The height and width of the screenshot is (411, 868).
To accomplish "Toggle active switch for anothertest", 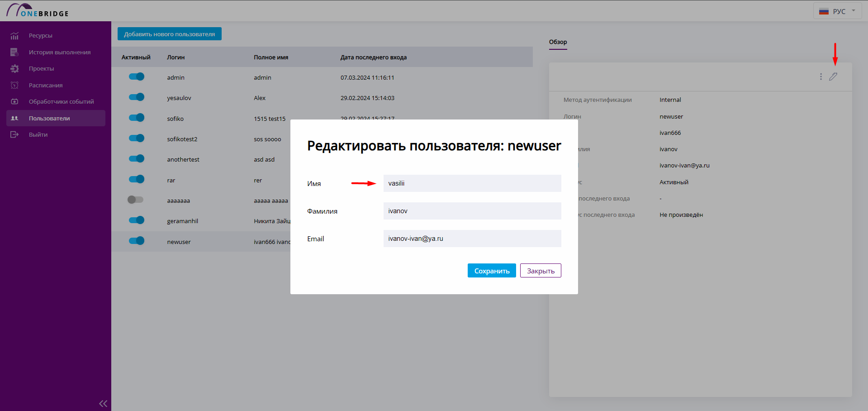I will click(x=136, y=158).
